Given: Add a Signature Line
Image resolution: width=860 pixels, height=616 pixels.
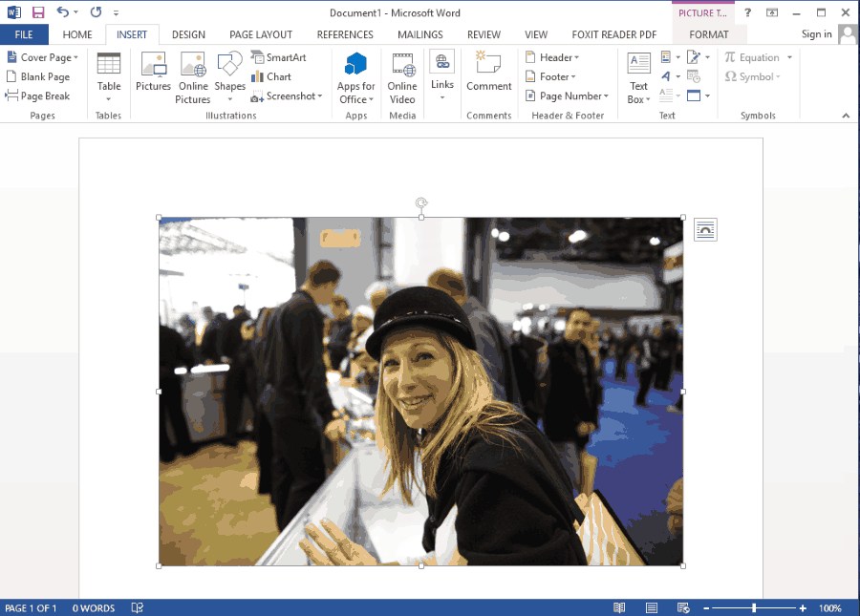Looking at the screenshot, I should [699, 57].
